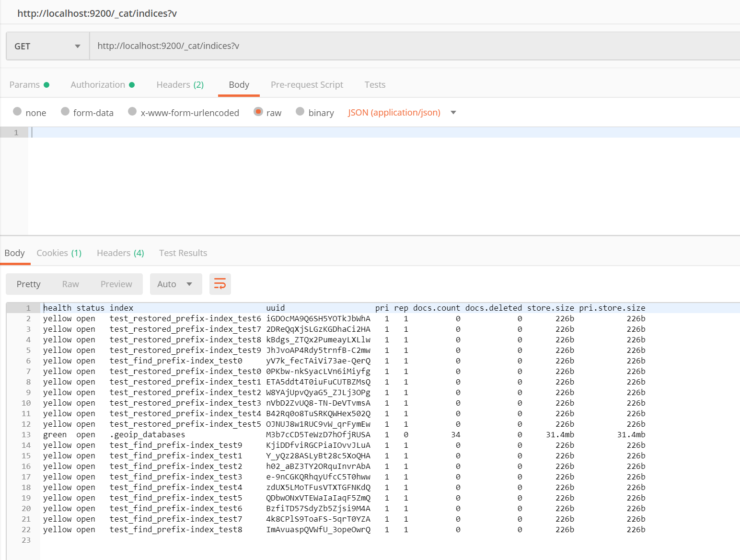740x560 pixels.
Task: Click the uuid column header
Action: [276, 308]
